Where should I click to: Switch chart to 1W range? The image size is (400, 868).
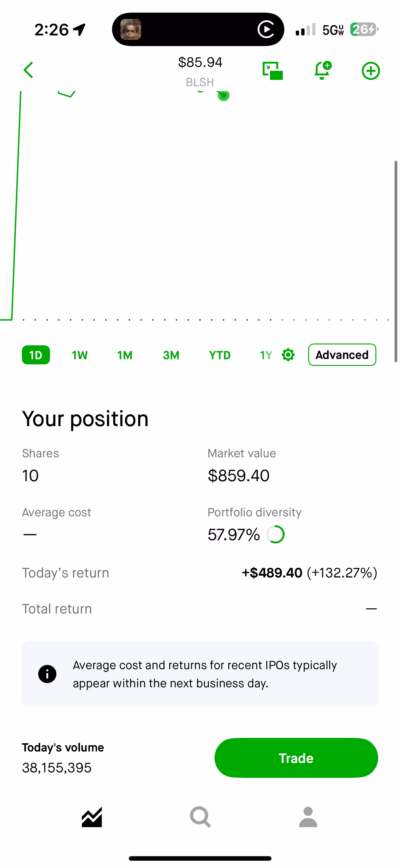pos(80,355)
